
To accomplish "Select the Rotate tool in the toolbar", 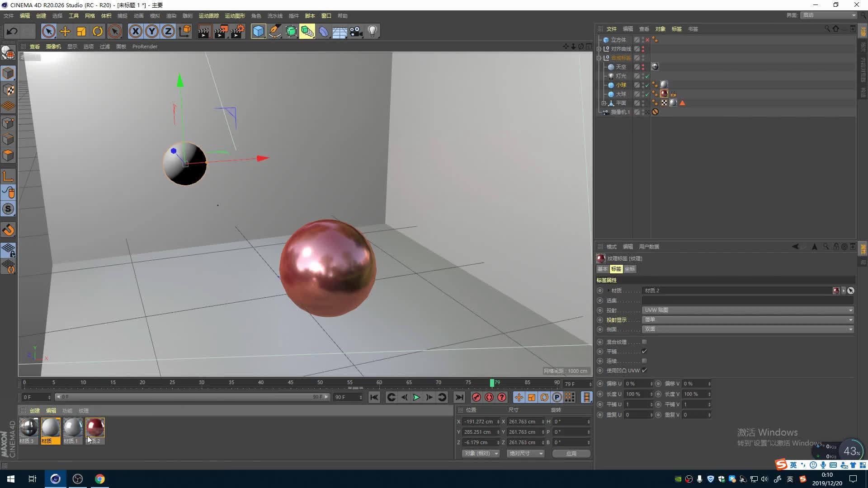I will pos(98,31).
